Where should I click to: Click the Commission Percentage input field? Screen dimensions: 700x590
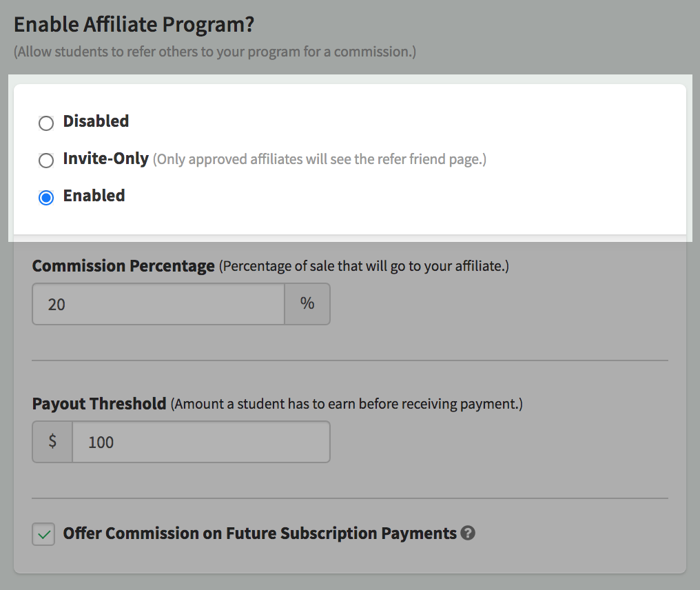158,304
